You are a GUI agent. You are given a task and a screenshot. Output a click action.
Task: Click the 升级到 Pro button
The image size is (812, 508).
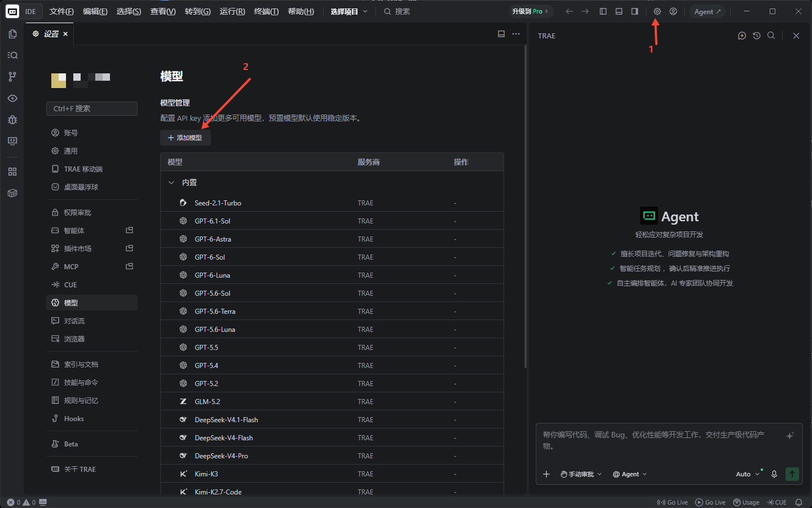[x=530, y=11]
